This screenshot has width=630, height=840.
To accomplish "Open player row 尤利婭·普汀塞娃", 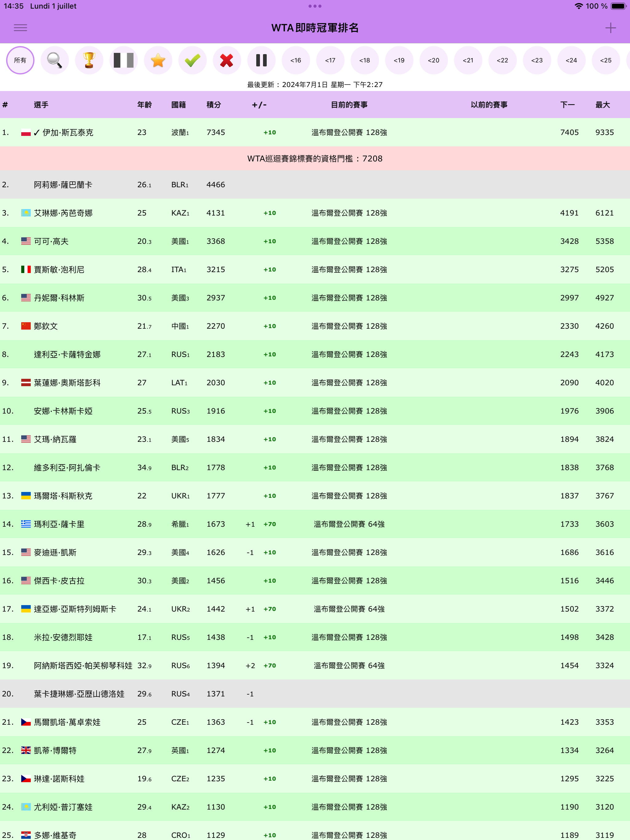I will [315, 807].
